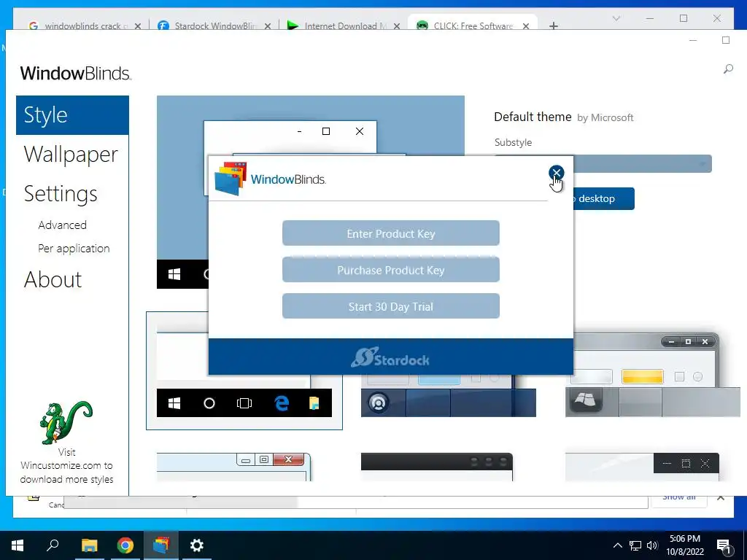Click WindowBlinds icon in taskbar
This screenshot has height=560, width=747.
coord(161,545)
